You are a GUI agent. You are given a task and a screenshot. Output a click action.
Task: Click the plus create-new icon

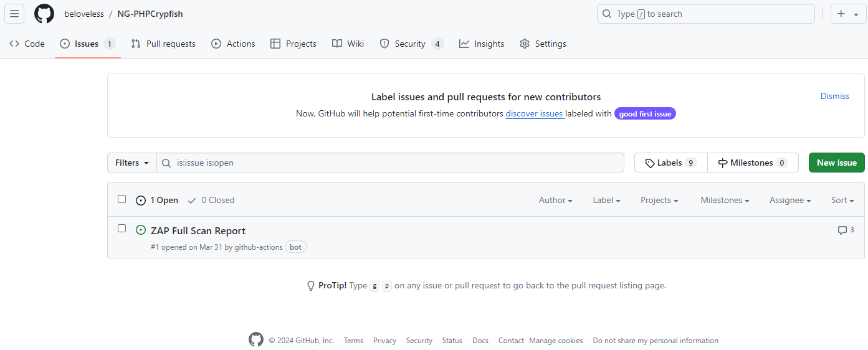click(x=841, y=14)
